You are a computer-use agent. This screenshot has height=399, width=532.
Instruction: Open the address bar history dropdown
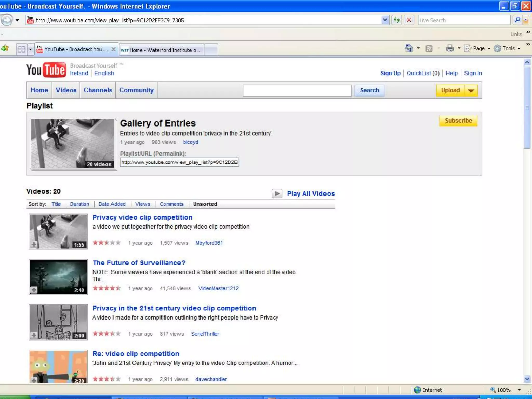[x=385, y=20]
